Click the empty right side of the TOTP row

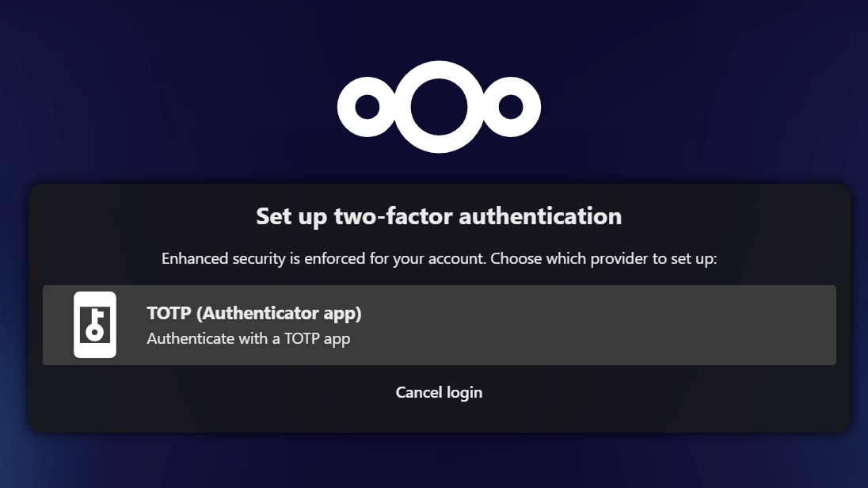click(673, 325)
